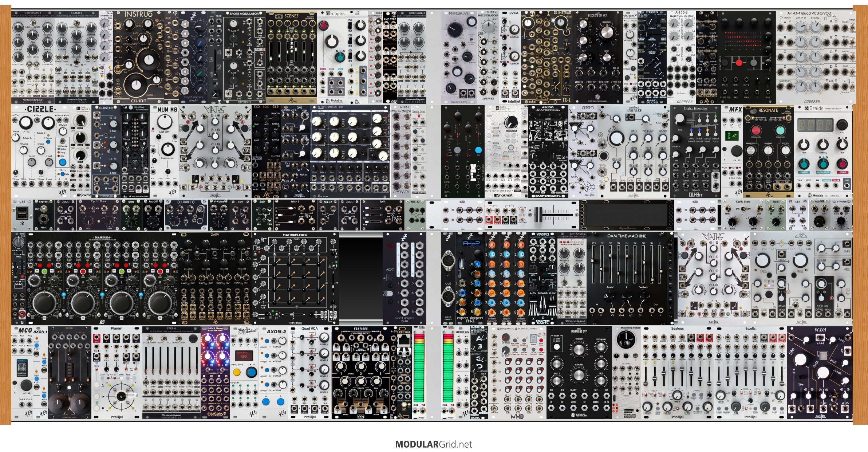Click the Cizzle oscillator module

coord(40,152)
